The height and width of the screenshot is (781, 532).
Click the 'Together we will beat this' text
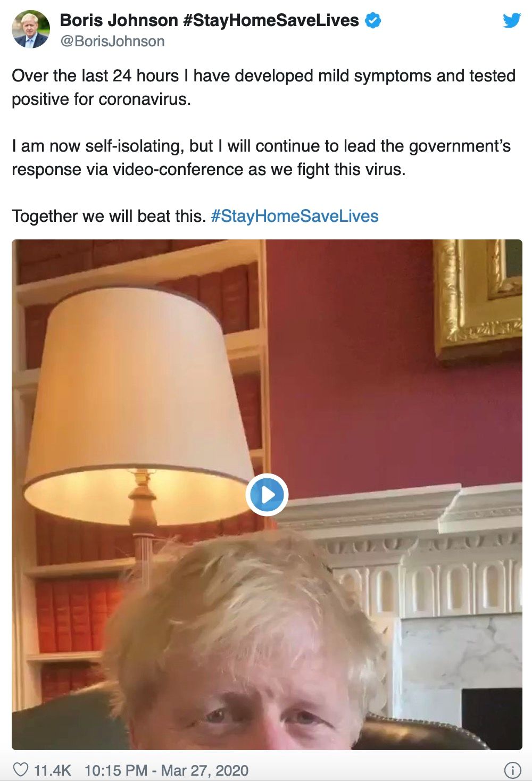(109, 216)
